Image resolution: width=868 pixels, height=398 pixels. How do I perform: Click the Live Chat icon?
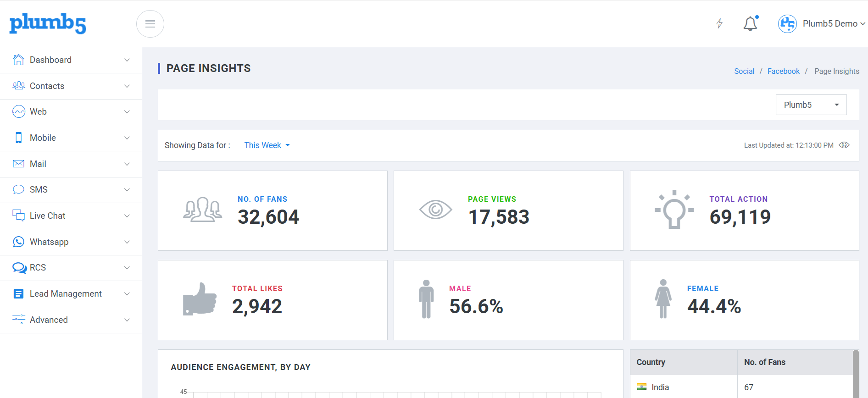tap(18, 216)
